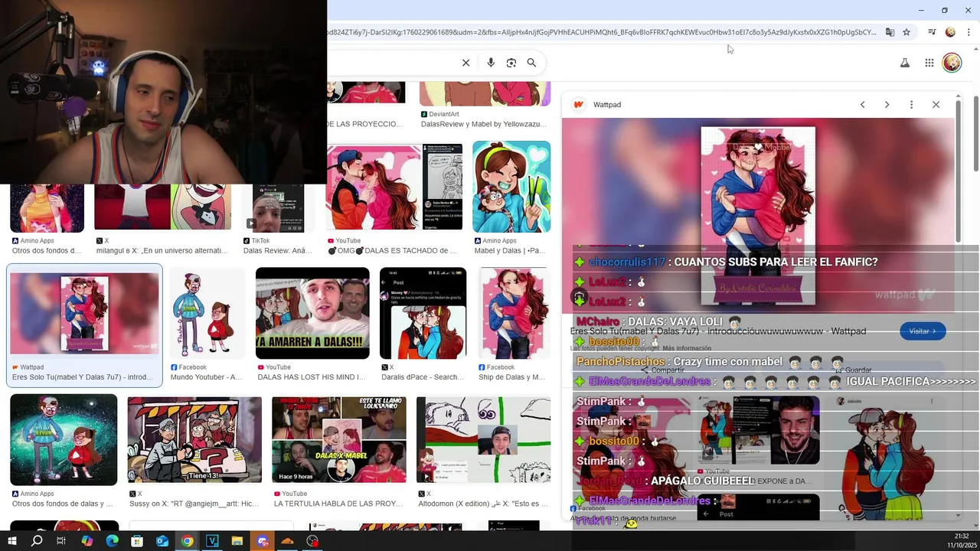Image resolution: width=980 pixels, height=551 pixels.
Task: Open Altodomon X edition image result
Action: point(483,440)
